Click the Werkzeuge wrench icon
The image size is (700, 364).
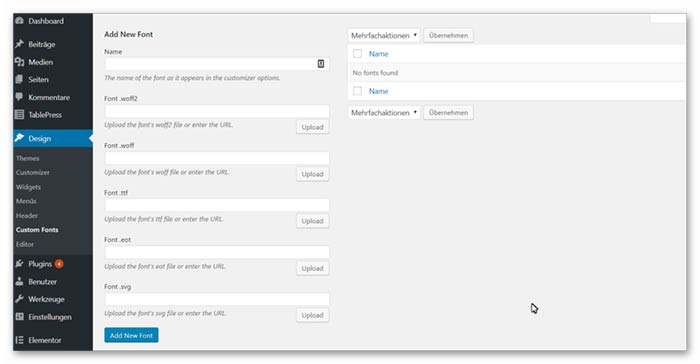tap(19, 299)
